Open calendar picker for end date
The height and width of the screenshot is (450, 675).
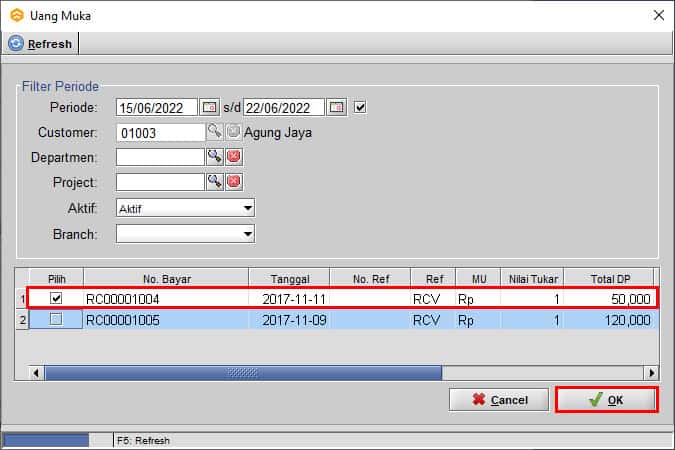(x=337, y=107)
